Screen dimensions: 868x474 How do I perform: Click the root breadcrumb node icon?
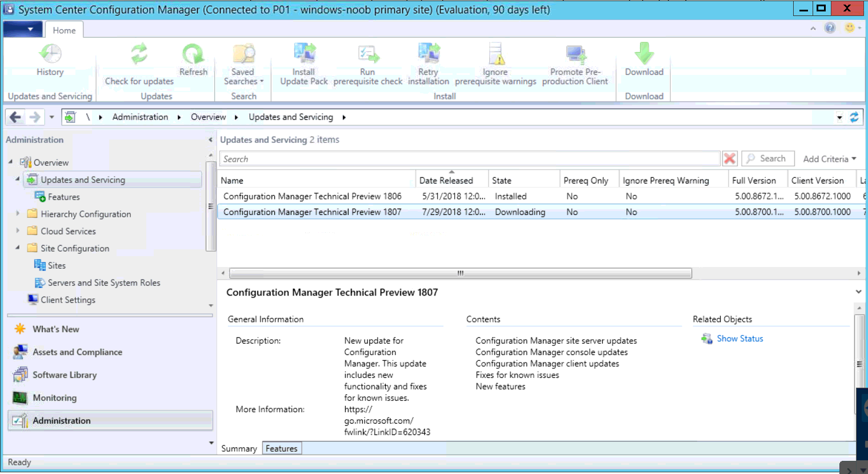(70, 117)
